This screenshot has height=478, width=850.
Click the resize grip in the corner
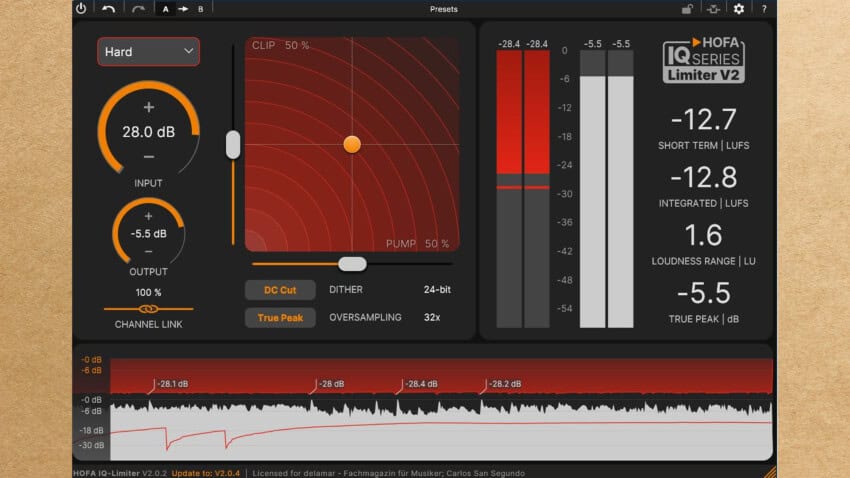pos(770,472)
